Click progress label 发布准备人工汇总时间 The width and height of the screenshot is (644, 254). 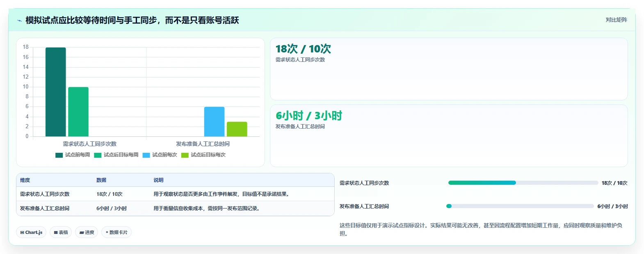tap(364, 206)
